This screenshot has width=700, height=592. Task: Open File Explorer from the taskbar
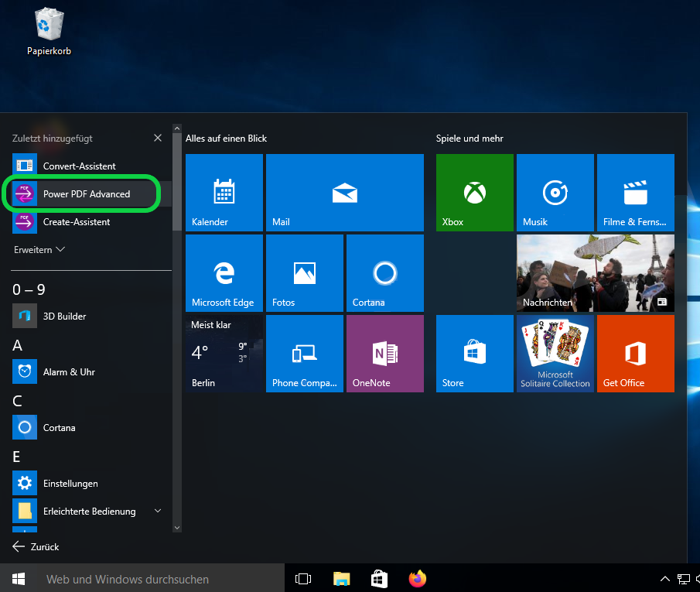point(342,579)
